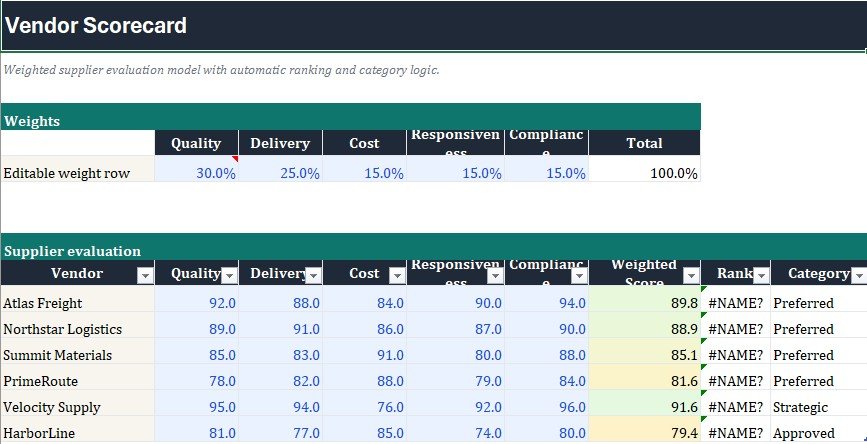867x444 pixels.
Task: Select Velocity Supply compliance score 96.0
Action: click(x=546, y=403)
